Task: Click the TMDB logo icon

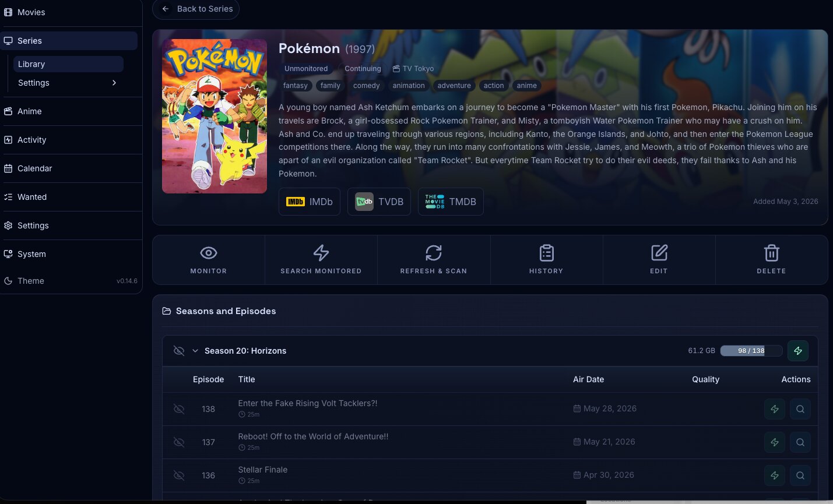Action: (x=435, y=202)
